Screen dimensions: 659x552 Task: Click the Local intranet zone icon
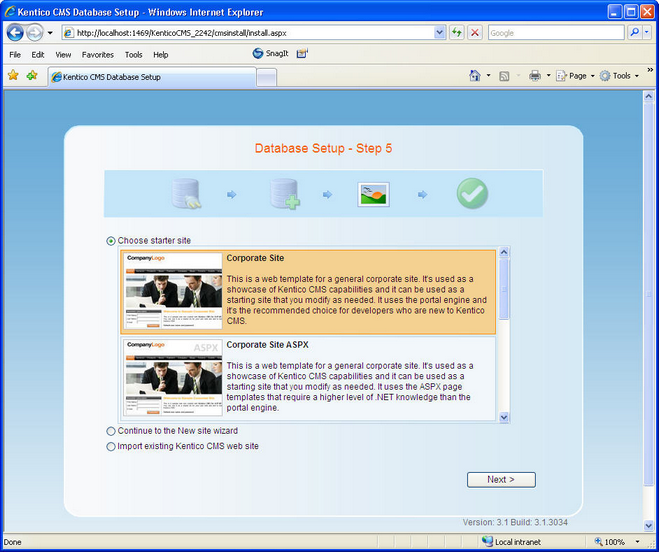point(487,541)
